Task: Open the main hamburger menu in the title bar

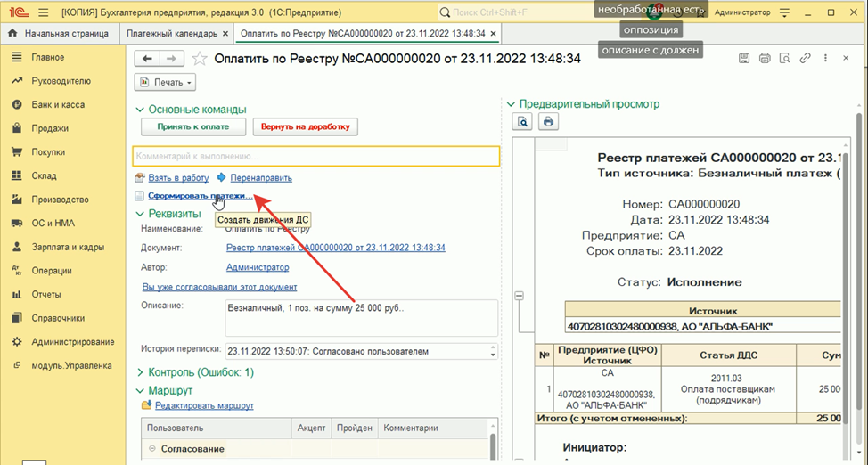Action: [44, 12]
